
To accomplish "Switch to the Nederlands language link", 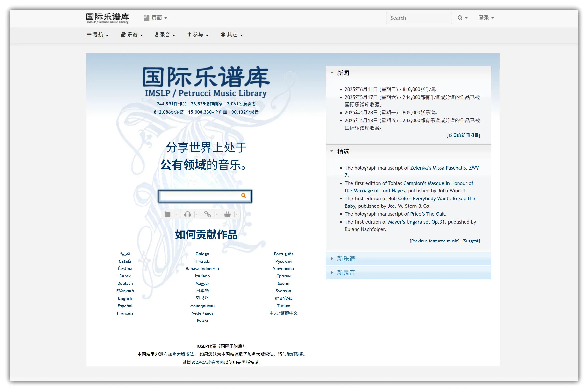I will coord(202,313).
